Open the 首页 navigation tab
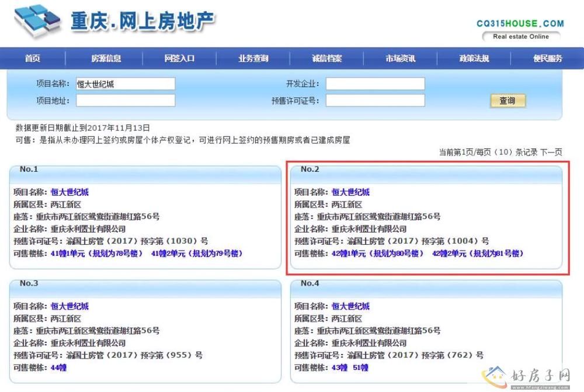 tap(32, 58)
